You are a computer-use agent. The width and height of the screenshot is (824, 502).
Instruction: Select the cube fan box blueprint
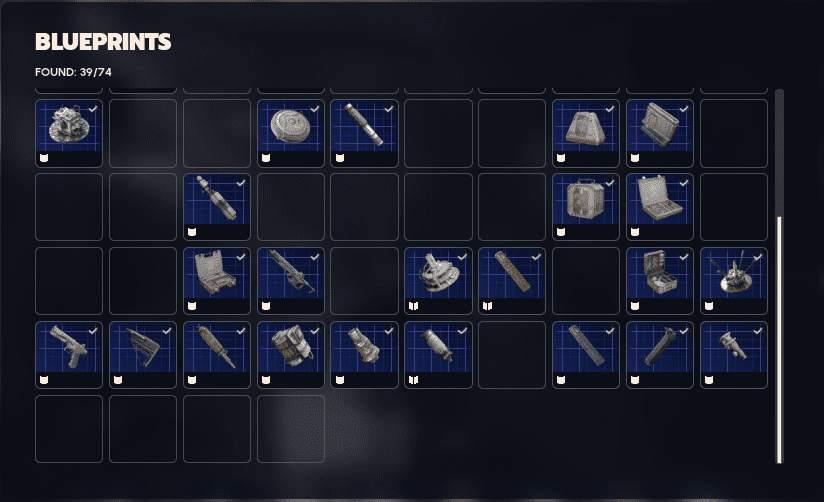(586, 207)
